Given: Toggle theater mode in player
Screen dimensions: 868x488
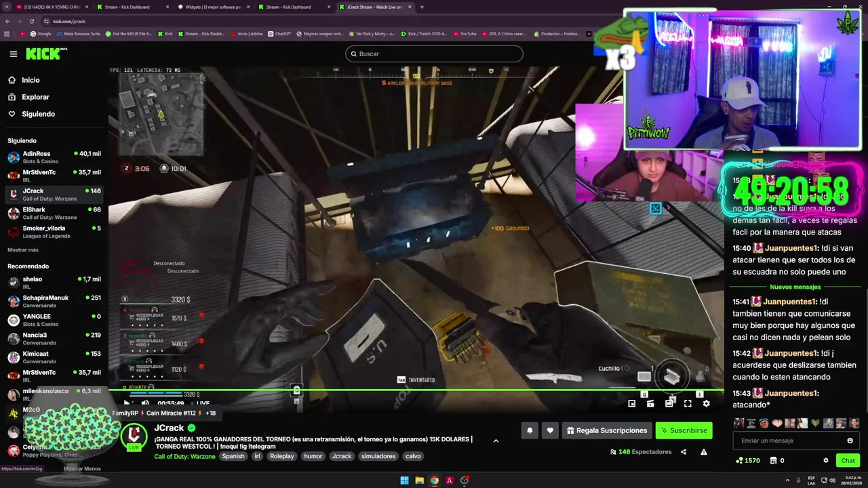Looking at the screenshot, I should [669, 403].
